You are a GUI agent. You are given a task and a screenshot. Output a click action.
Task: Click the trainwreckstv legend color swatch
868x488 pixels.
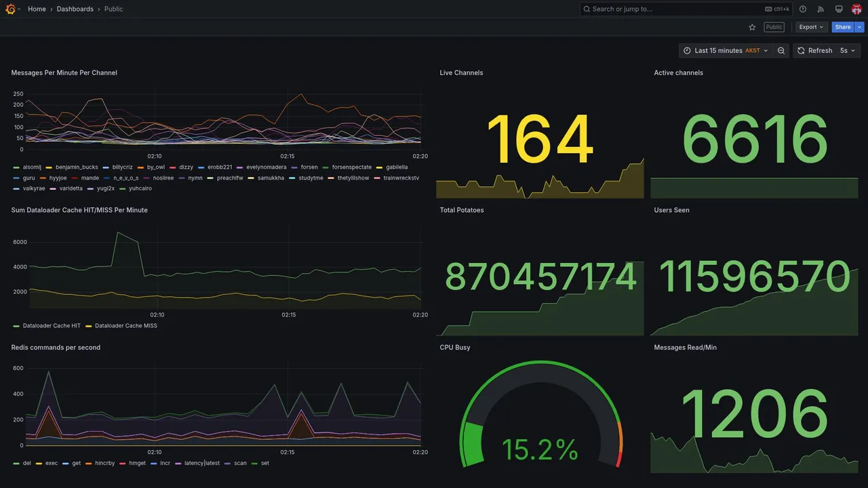point(378,178)
